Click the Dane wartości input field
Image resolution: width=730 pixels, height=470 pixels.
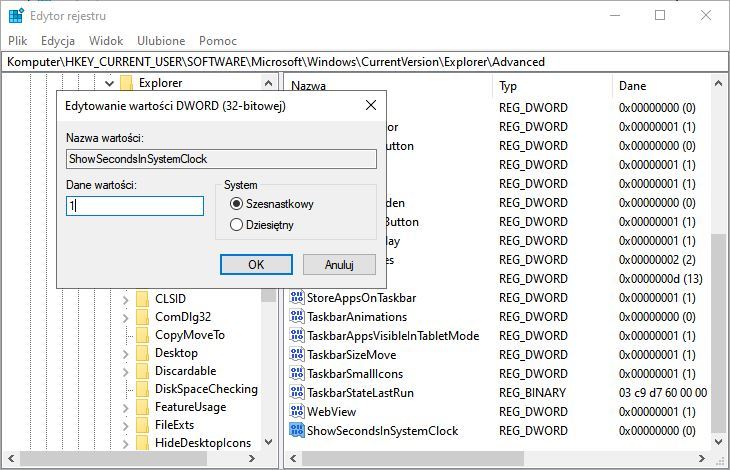134,206
